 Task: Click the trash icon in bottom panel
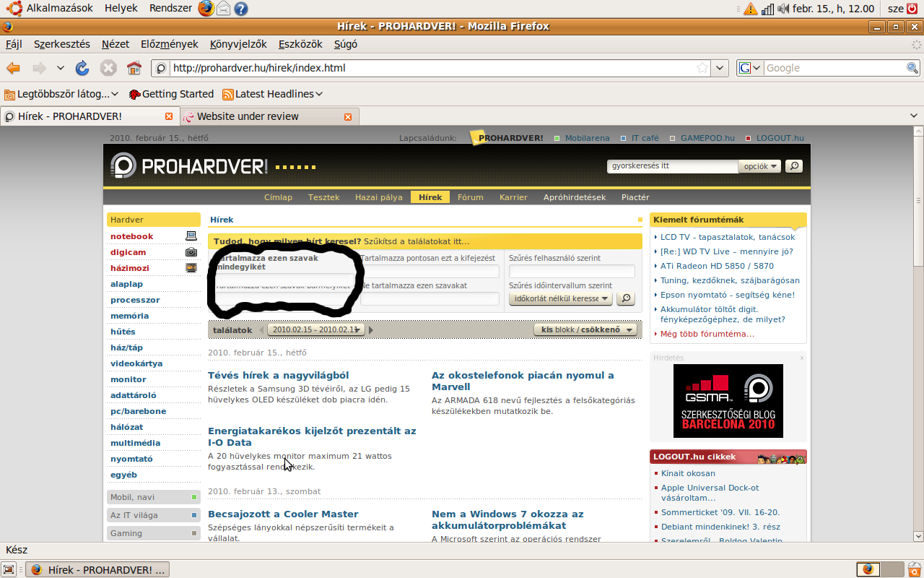915,569
